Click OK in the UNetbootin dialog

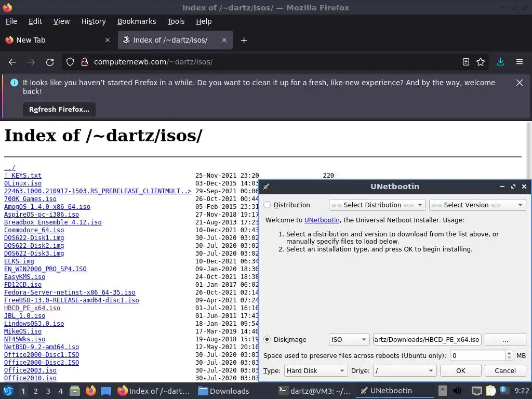tap(460, 371)
